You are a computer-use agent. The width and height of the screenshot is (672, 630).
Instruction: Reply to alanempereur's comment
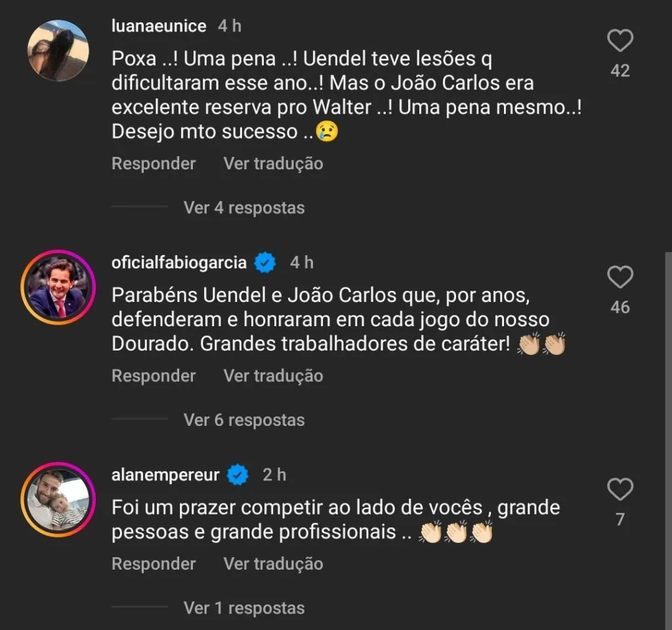[x=154, y=564]
